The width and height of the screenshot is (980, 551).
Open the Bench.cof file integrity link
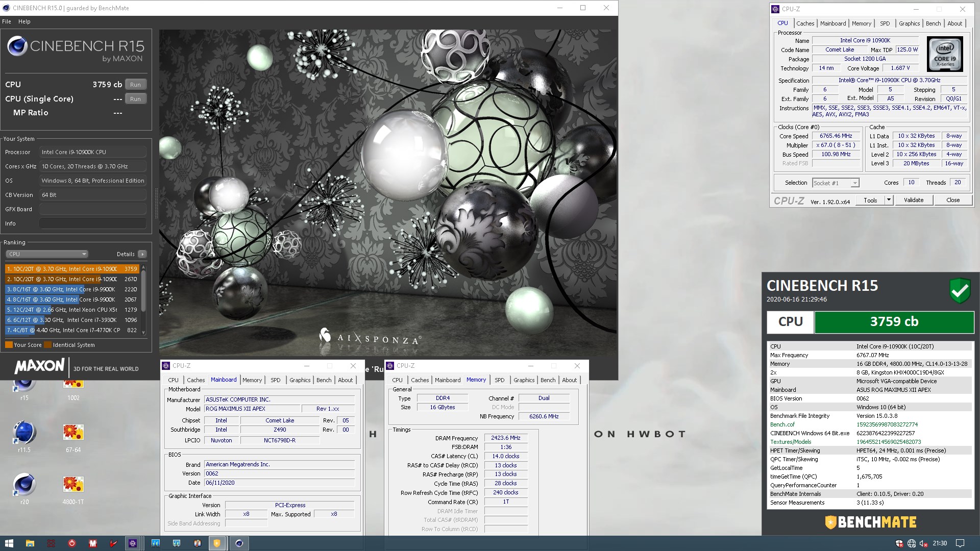click(x=782, y=424)
